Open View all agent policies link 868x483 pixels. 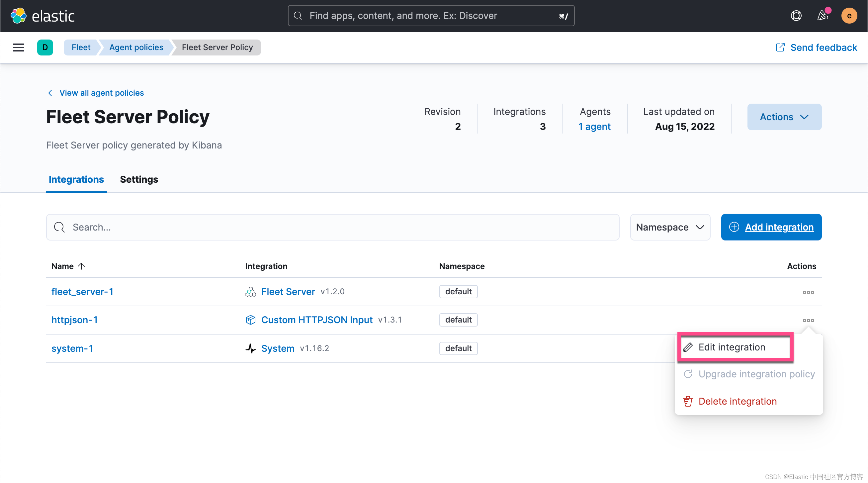tap(101, 93)
